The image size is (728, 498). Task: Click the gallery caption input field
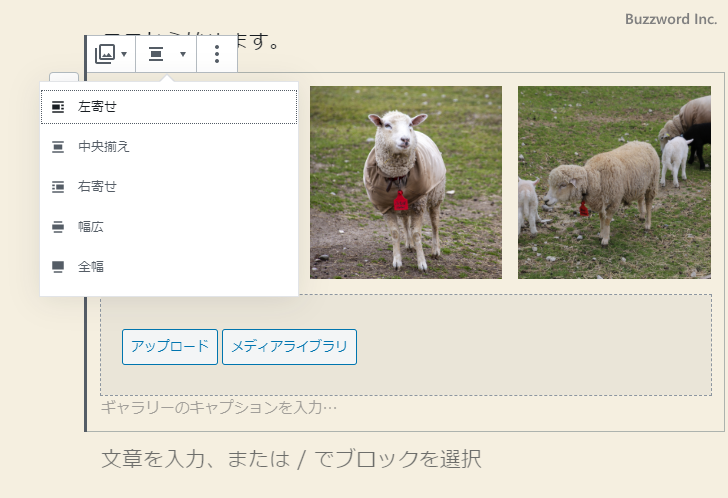[x=219, y=408]
